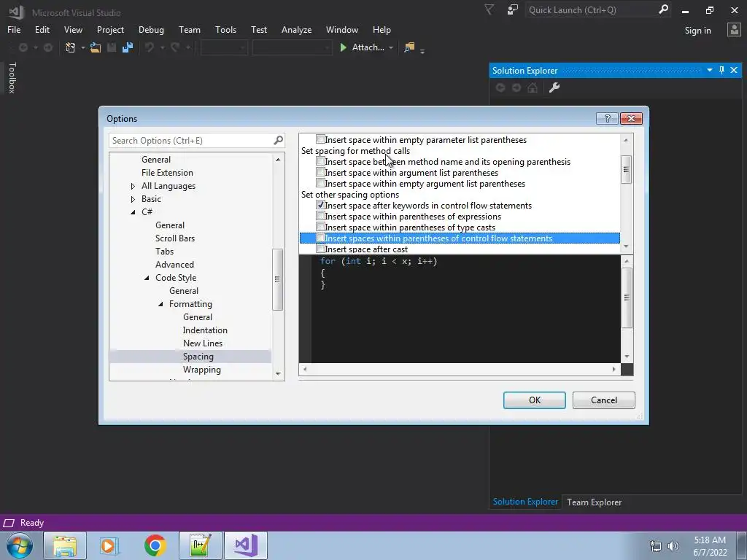Screen dimensions: 747x560
Task: Switch to the Team Explorer tab
Action: [x=594, y=502]
